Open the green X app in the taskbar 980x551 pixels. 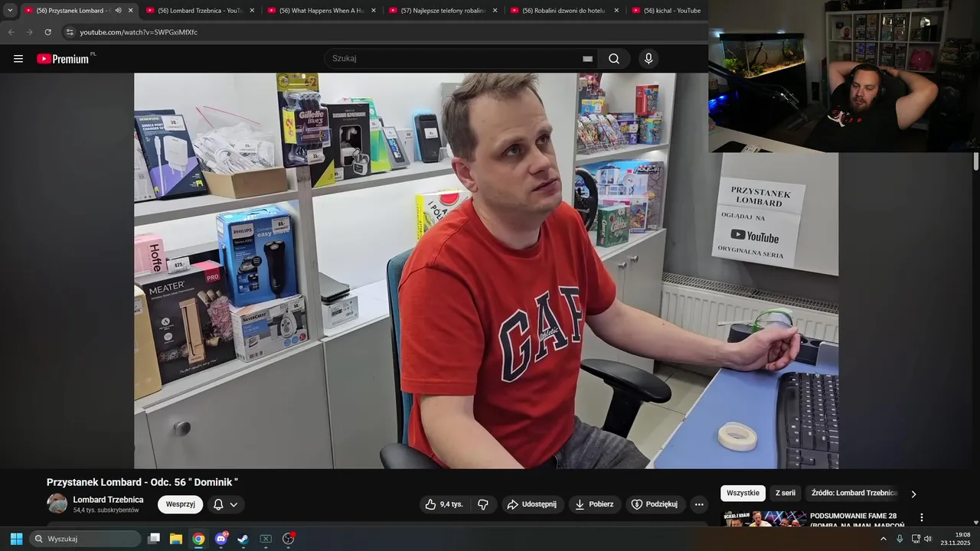coord(266,539)
